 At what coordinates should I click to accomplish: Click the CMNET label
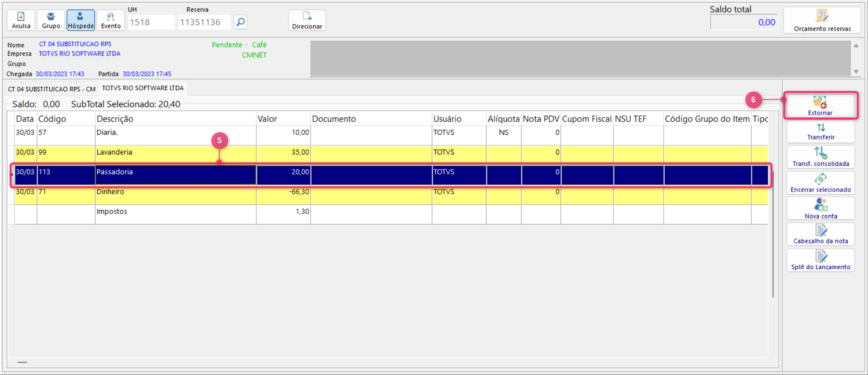pyautogui.click(x=254, y=55)
